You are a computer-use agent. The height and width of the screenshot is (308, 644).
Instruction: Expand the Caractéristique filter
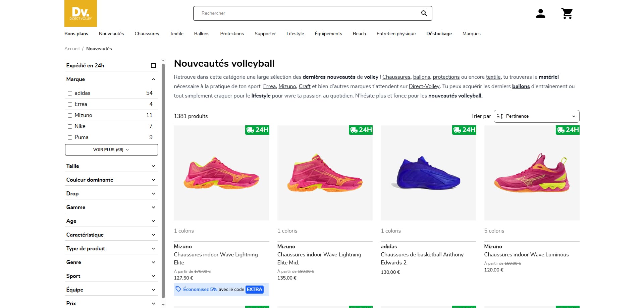pos(111,235)
